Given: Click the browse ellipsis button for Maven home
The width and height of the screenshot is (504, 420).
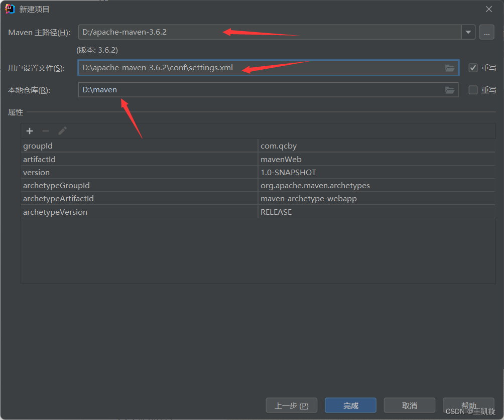Looking at the screenshot, I should 486,32.
